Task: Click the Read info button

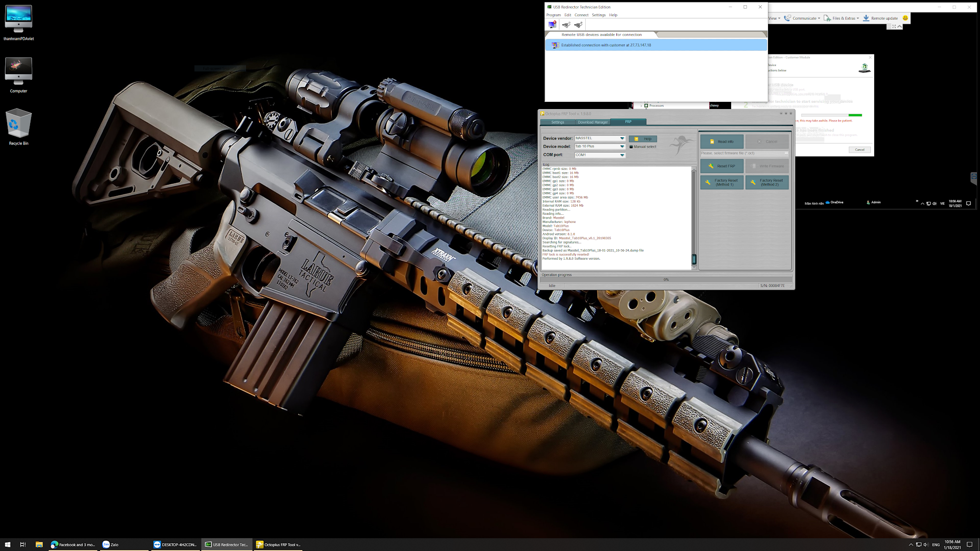Action: (x=722, y=142)
